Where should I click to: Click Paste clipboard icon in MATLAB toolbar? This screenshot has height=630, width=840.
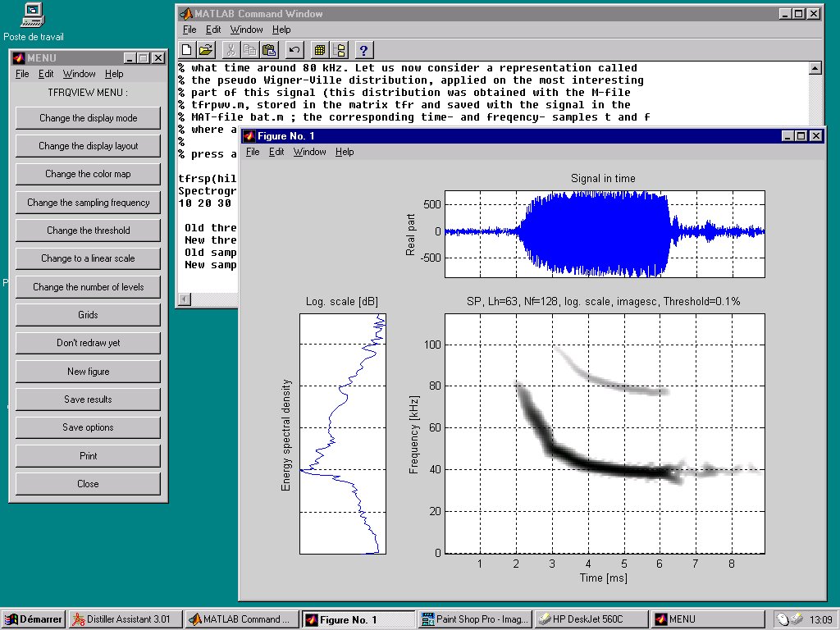(x=269, y=50)
